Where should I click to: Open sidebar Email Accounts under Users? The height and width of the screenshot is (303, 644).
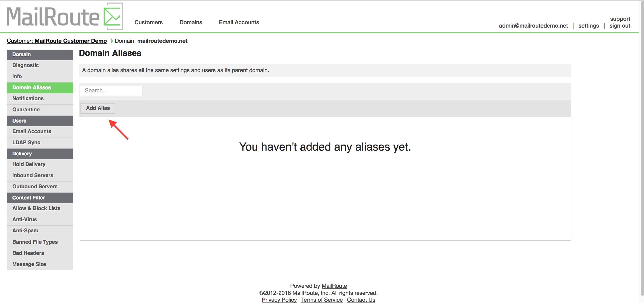coord(40,132)
